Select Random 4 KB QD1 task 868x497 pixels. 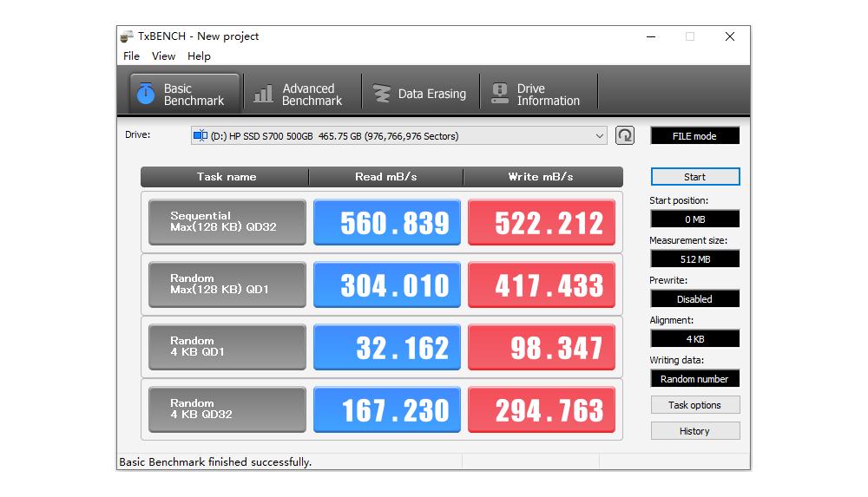tap(227, 347)
